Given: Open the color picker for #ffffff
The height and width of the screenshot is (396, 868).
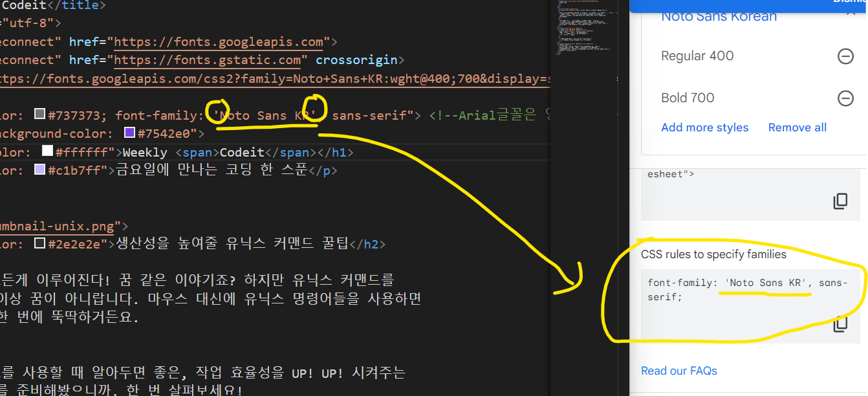Looking at the screenshot, I should (x=47, y=152).
